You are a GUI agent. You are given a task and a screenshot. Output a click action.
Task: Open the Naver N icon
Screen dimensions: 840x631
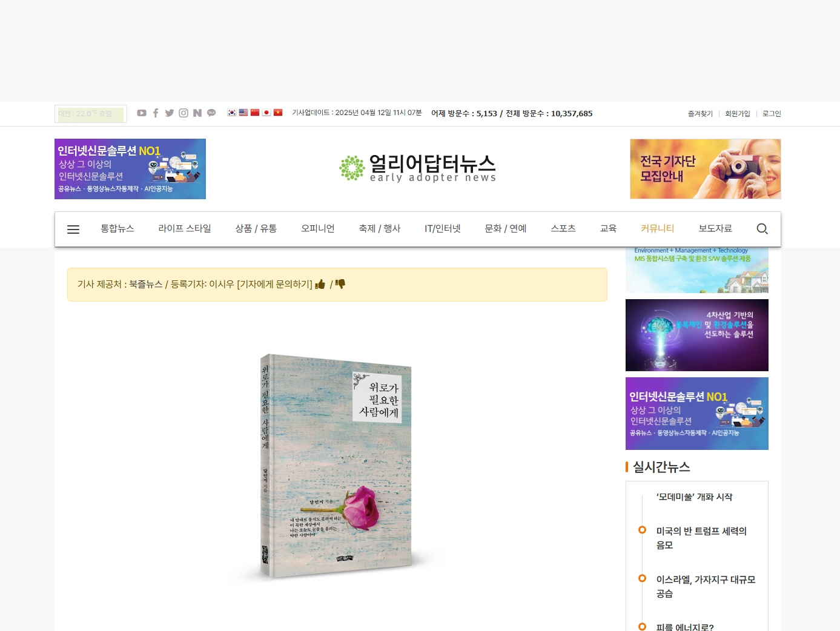(x=197, y=113)
